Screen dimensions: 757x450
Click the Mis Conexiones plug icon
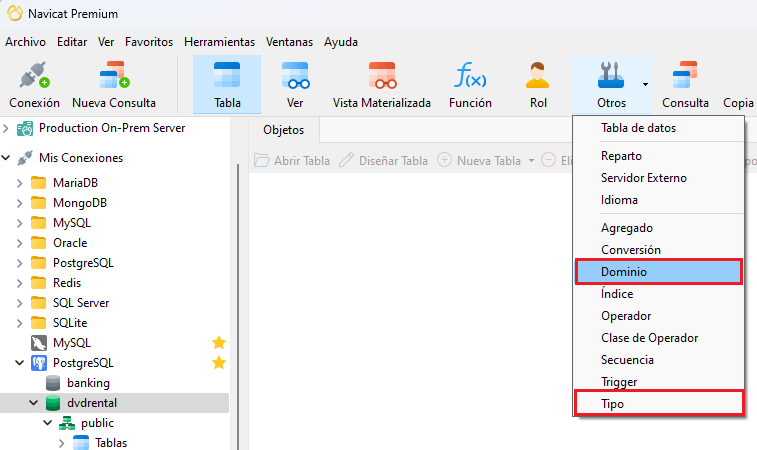coord(25,158)
